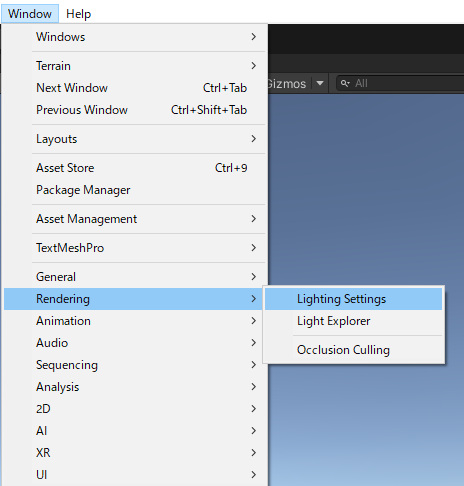Expand the Asset Management submenu
The width and height of the screenshot is (464, 486).
coord(134,219)
